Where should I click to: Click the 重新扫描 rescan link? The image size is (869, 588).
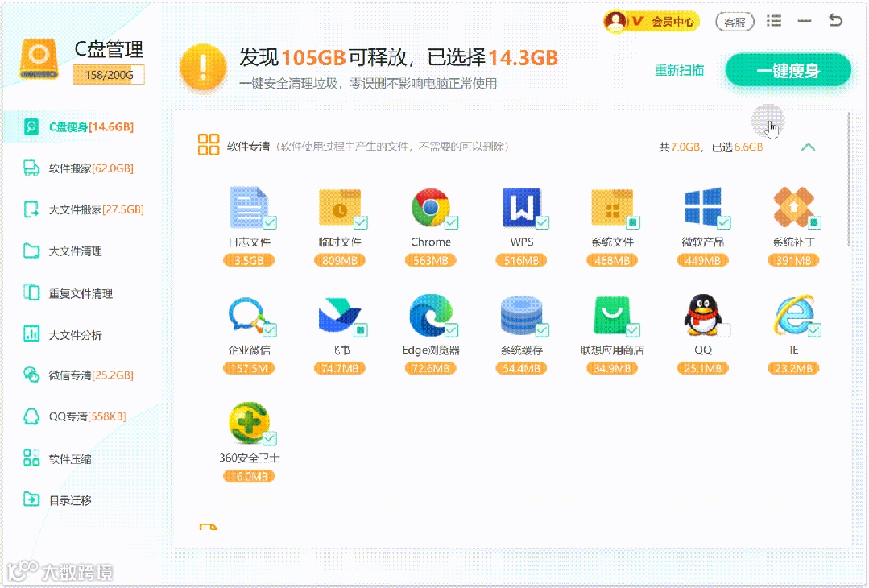click(x=680, y=70)
